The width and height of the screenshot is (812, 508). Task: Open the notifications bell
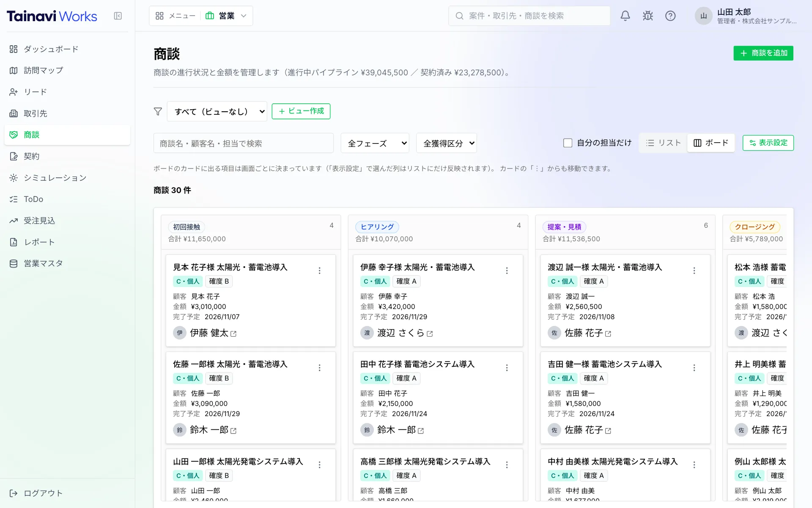click(625, 16)
